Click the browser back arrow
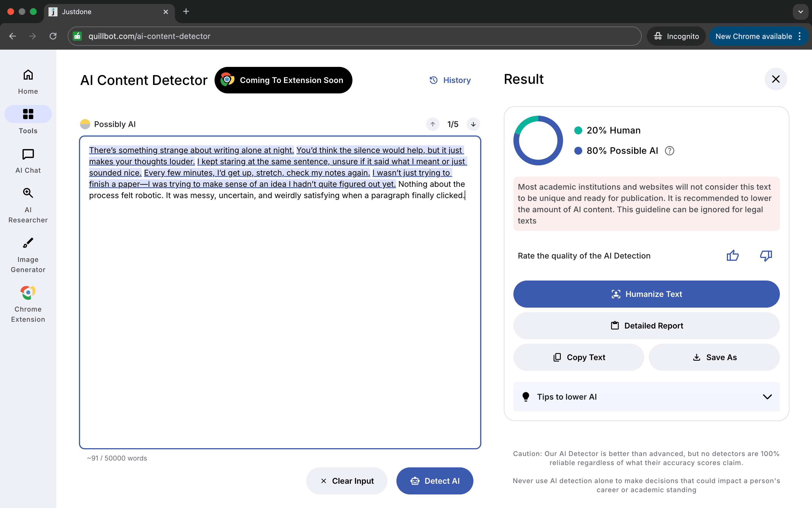 click(x=12, y=36)
